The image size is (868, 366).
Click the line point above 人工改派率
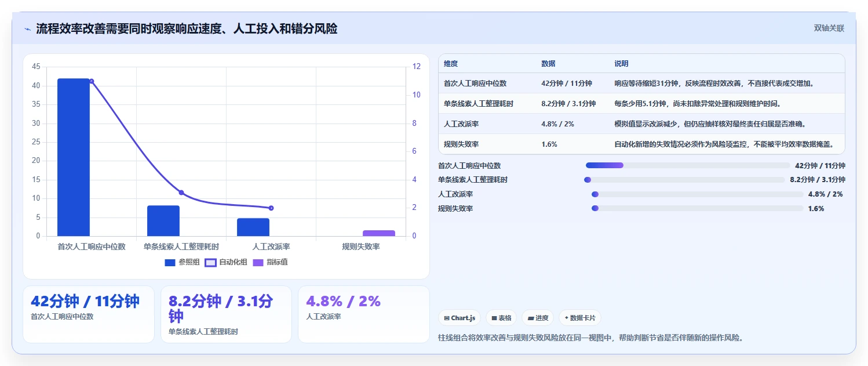271,208
